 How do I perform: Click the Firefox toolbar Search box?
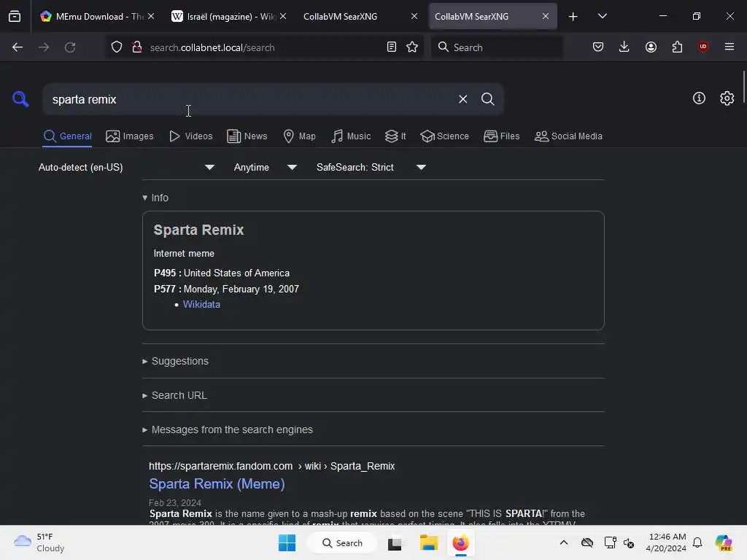click(x=497, y=47)
